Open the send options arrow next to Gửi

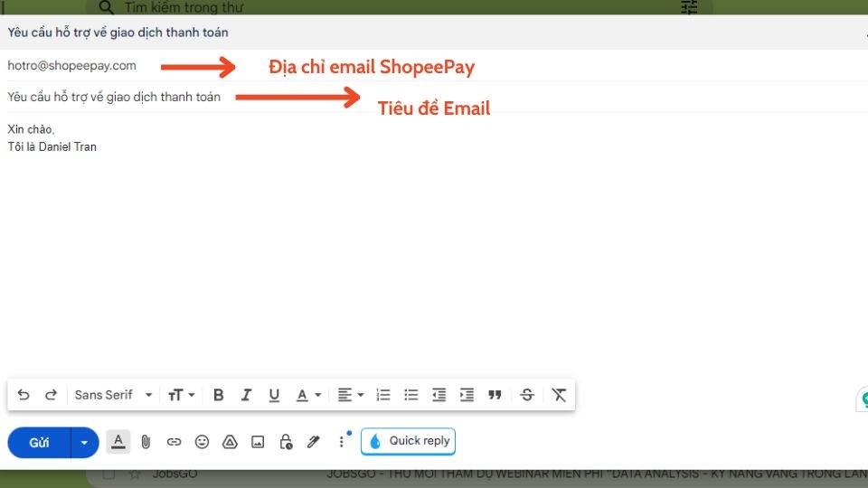click(x=85, y=443)
